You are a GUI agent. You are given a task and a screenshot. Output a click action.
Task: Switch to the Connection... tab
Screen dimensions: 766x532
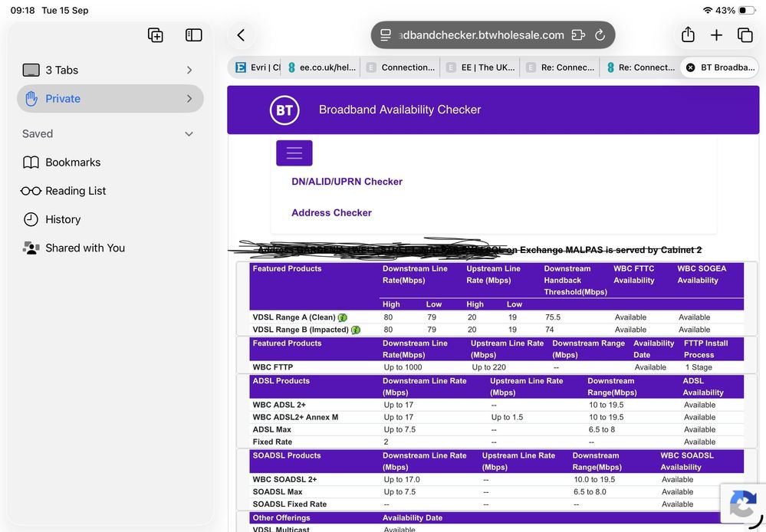click(x=400, y=67)
